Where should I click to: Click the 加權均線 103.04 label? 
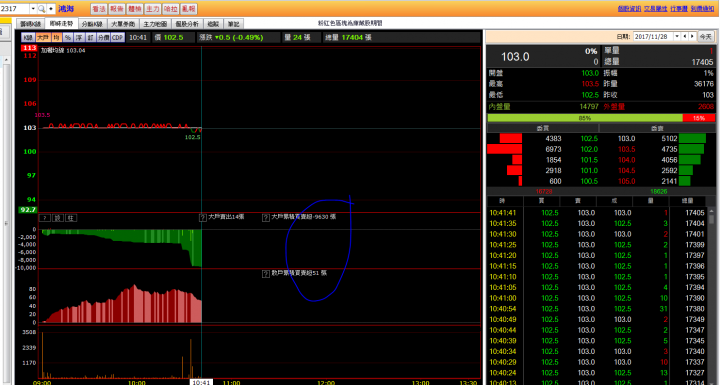point(63,51)
